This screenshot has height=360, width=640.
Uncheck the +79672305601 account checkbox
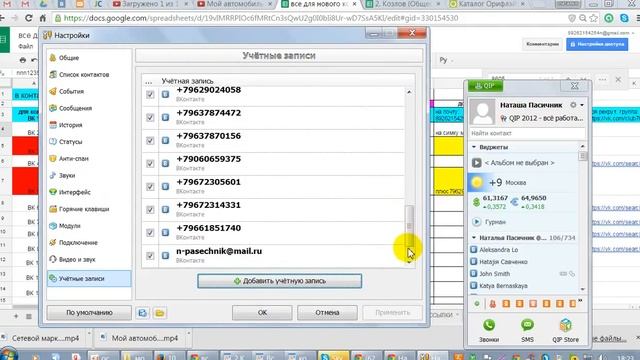(150, 187)
